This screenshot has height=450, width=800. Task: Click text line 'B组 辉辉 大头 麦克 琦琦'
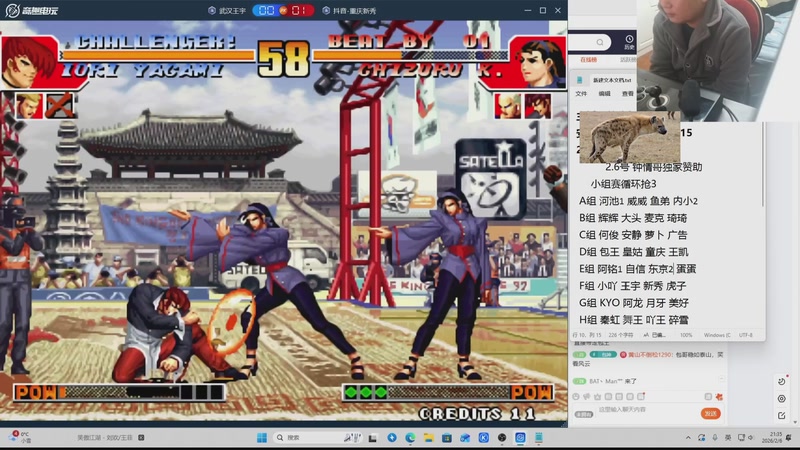[633, 218]
